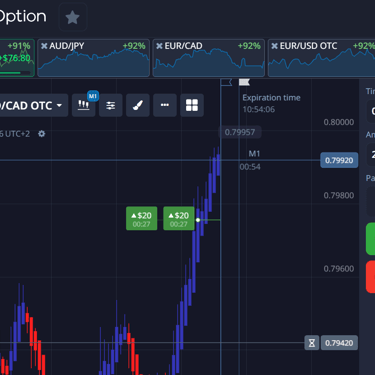Click the M1 timeframe badge

93,96
